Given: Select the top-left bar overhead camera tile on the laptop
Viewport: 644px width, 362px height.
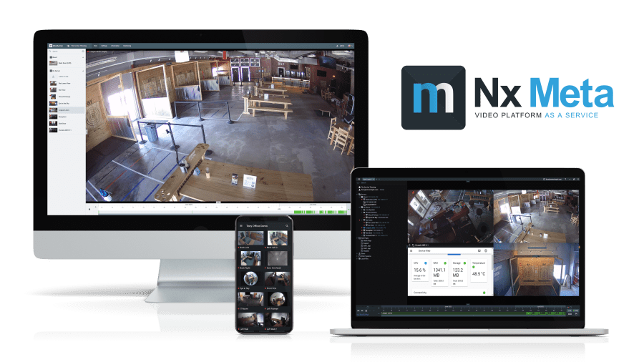Looking at the screenshot, I should tap(451, 216).
